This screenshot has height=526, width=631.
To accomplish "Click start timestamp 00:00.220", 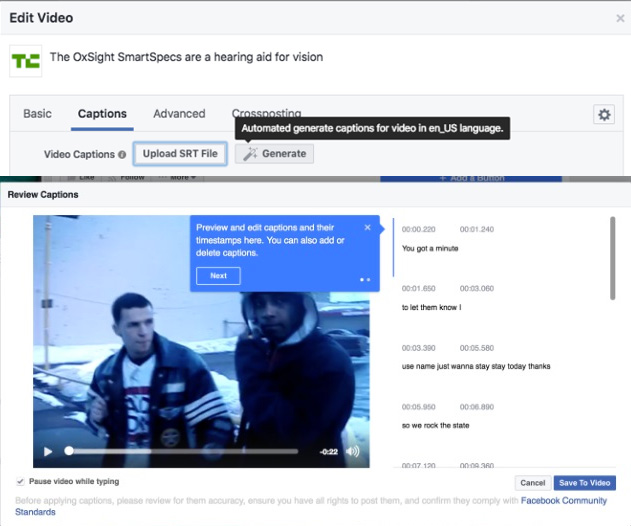I will click(x=419, y=229).
